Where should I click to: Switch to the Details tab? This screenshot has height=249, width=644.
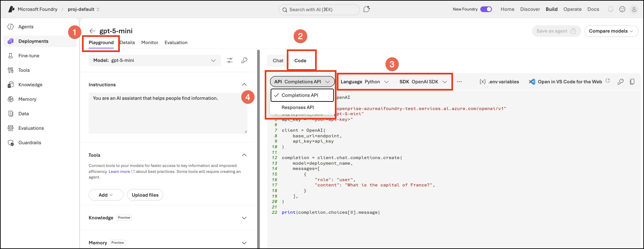(127, 42)
